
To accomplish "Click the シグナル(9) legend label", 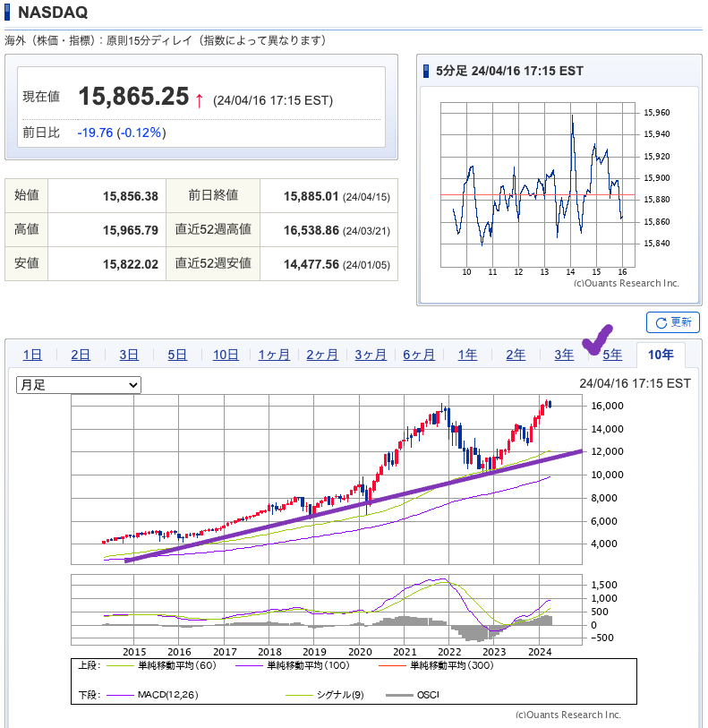I will click(340, 695).
